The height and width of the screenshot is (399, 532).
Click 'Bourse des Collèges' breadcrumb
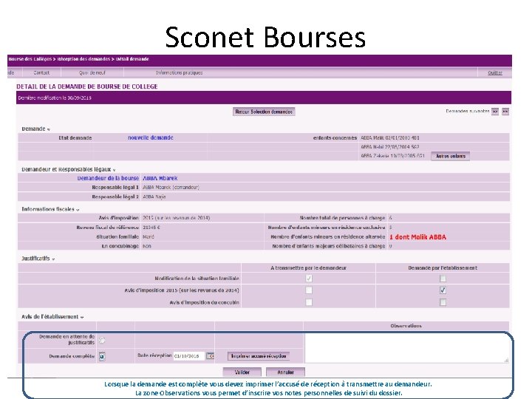click(30, 59)
